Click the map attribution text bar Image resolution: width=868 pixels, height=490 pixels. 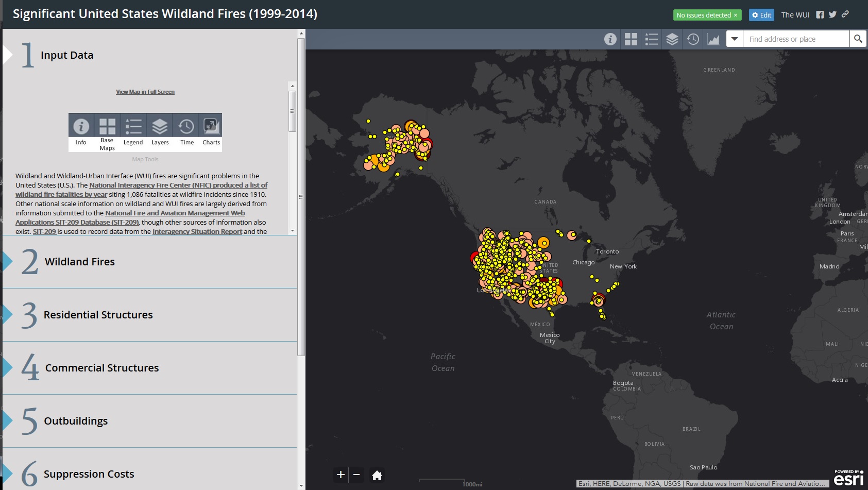[x=702, y=484]
